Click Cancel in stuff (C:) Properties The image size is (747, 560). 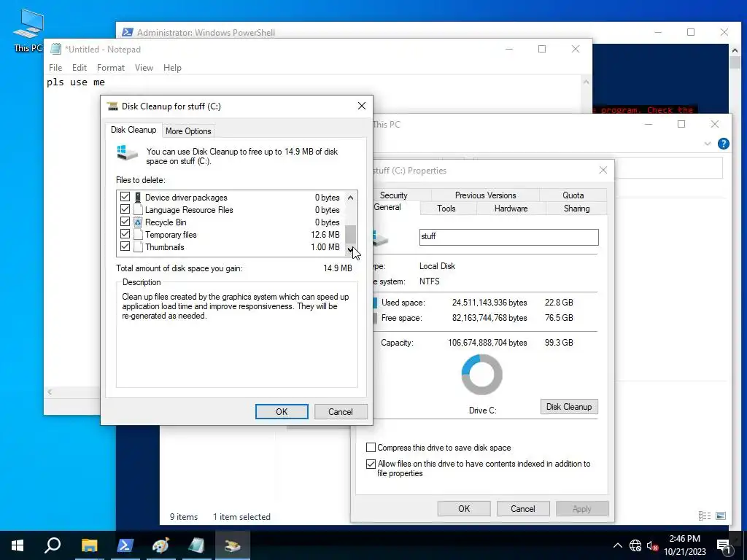click(x=522, y=508)
